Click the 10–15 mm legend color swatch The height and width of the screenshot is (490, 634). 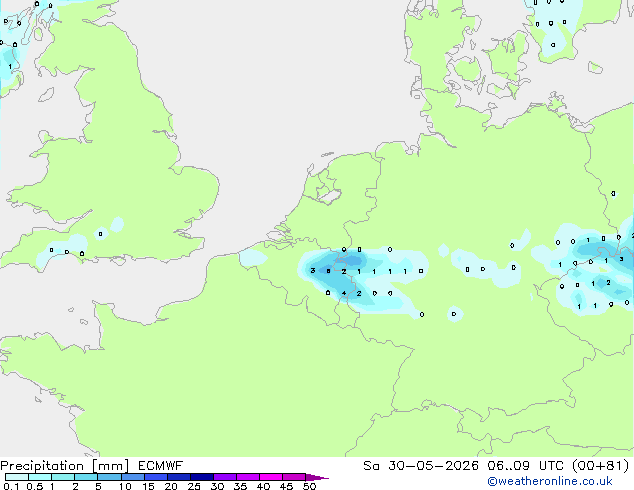133,477
